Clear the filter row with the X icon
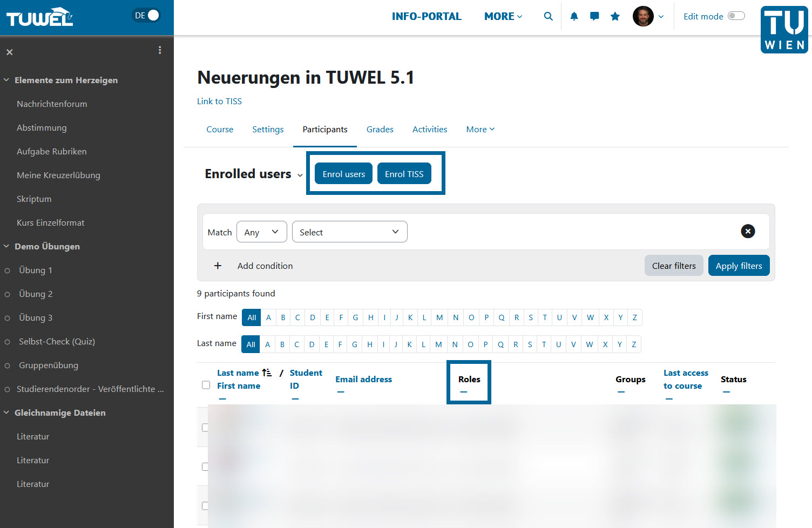 pyautogui.click(x=748, y=231)
